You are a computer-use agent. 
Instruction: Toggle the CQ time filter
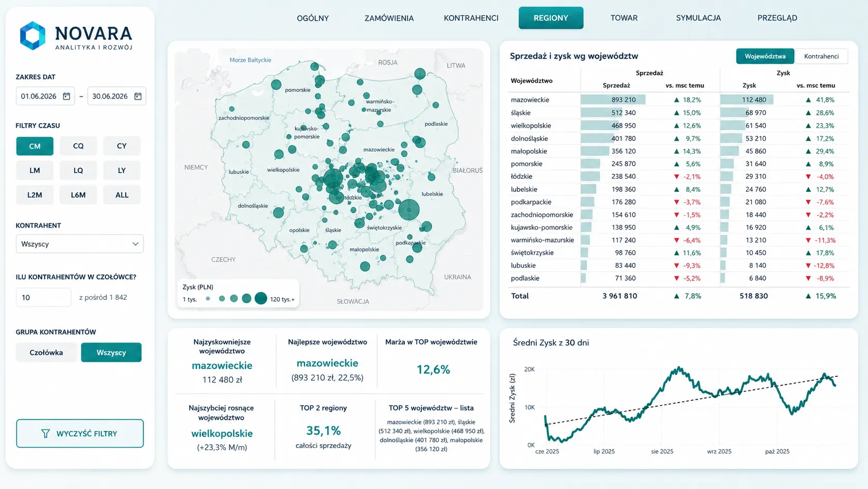pos(78,146)
